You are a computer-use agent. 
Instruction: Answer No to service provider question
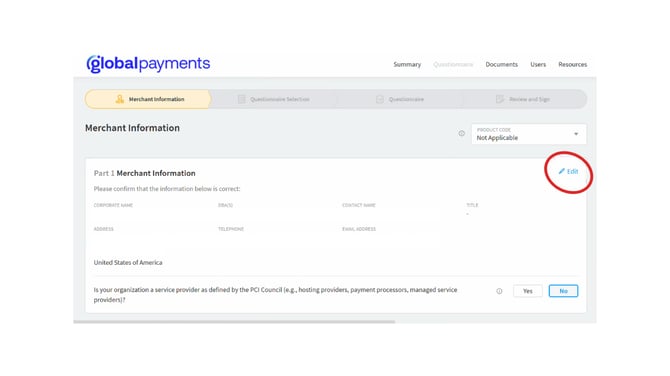[x=563, y=291]
